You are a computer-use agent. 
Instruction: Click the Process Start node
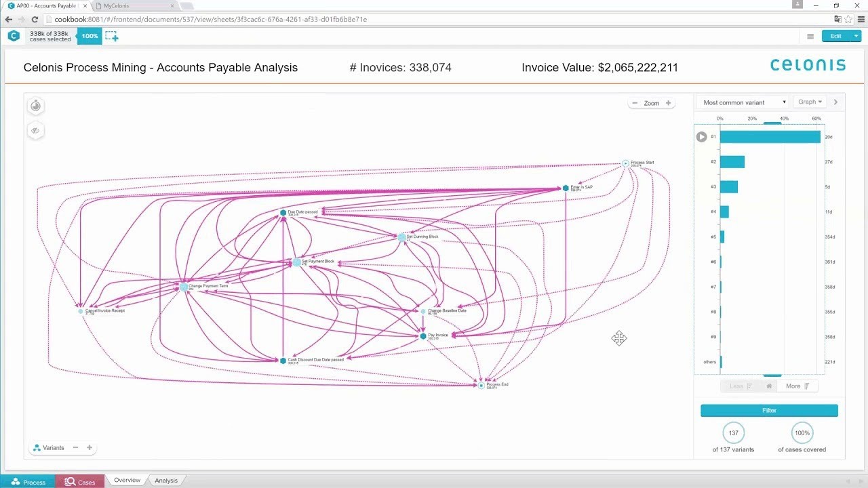[626, 163]
